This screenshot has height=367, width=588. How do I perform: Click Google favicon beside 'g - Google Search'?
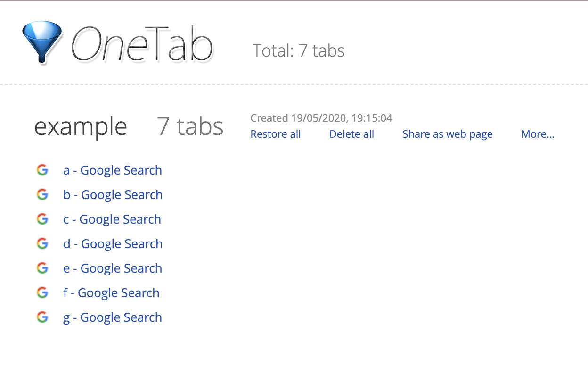click(42, 317)
